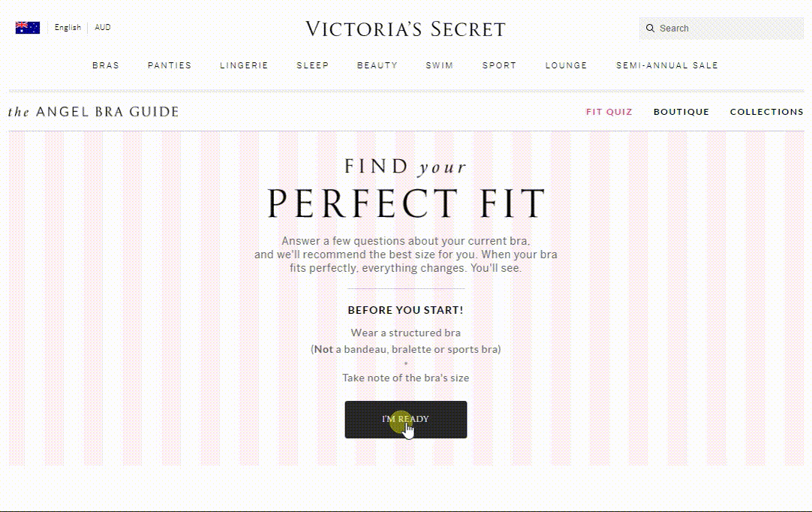Open the Swim menu
Viewport: 812px width, 512px height.
tap(439, 65)
